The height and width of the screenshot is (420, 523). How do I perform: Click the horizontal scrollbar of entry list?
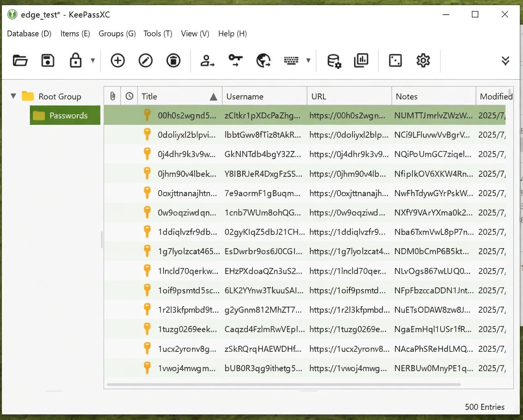[x=284, y=385]
